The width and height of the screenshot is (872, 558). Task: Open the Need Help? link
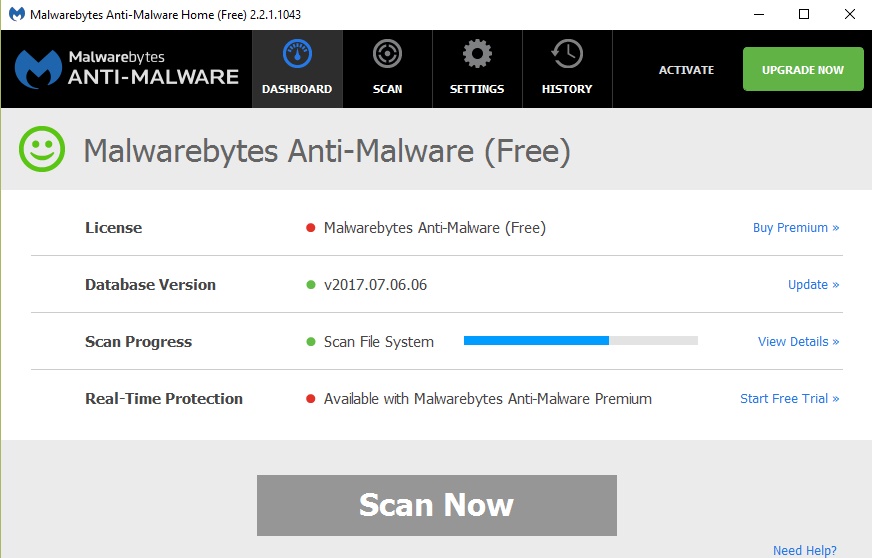[x=804, y=550]
